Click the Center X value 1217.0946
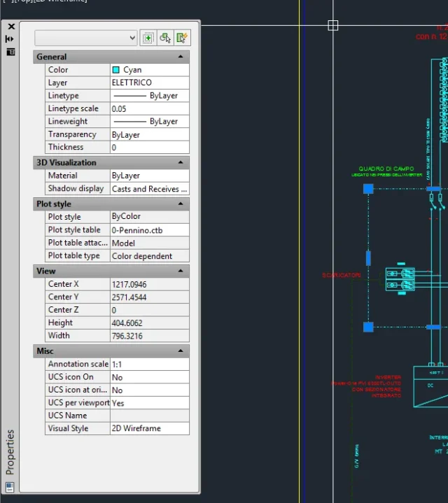448x503 pixels. (x=150, y=284)
